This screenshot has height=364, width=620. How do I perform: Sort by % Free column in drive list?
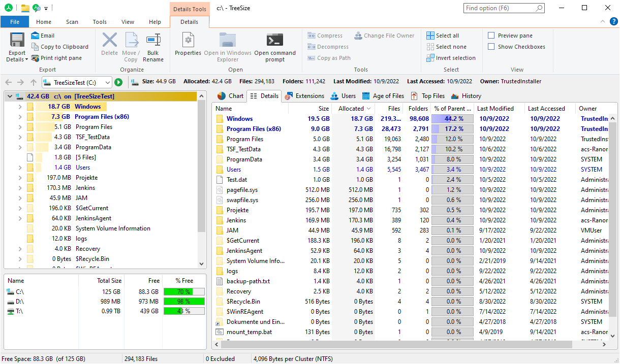[x=184, y=281]
